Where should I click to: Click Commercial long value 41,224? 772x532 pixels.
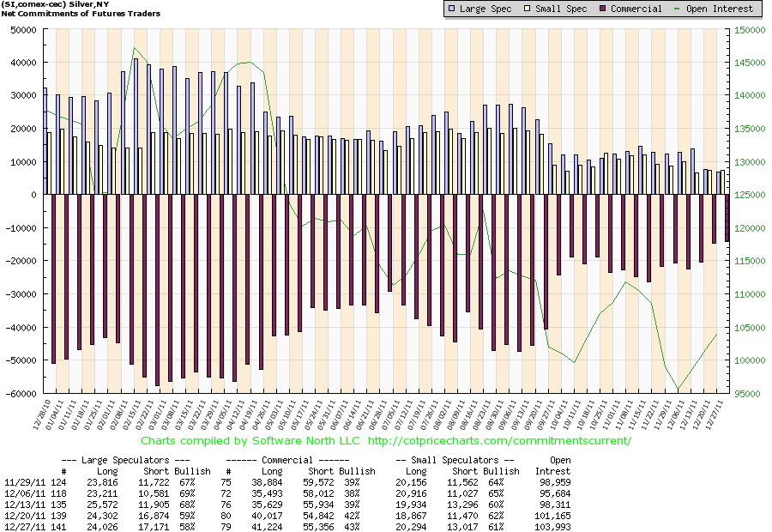268,527
